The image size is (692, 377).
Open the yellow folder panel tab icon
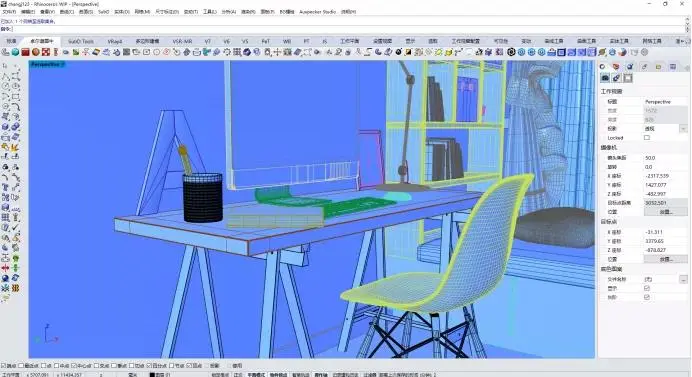(x=658, y=67)
